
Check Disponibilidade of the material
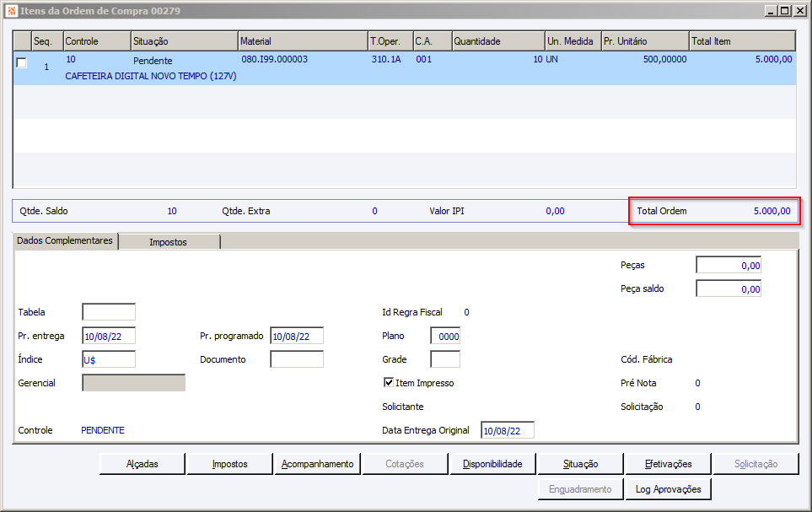click(492, 464)
